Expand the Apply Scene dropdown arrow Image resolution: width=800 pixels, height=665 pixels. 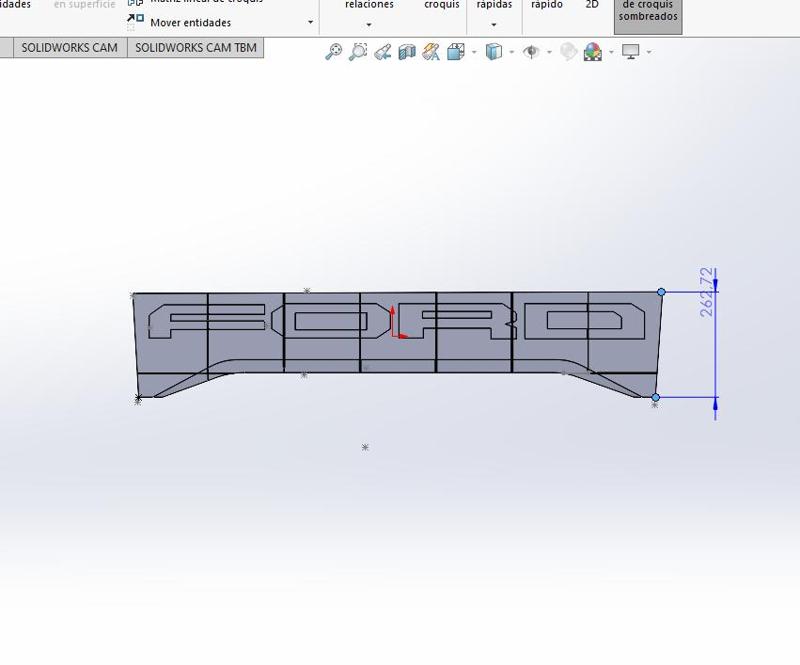point(611,49)
